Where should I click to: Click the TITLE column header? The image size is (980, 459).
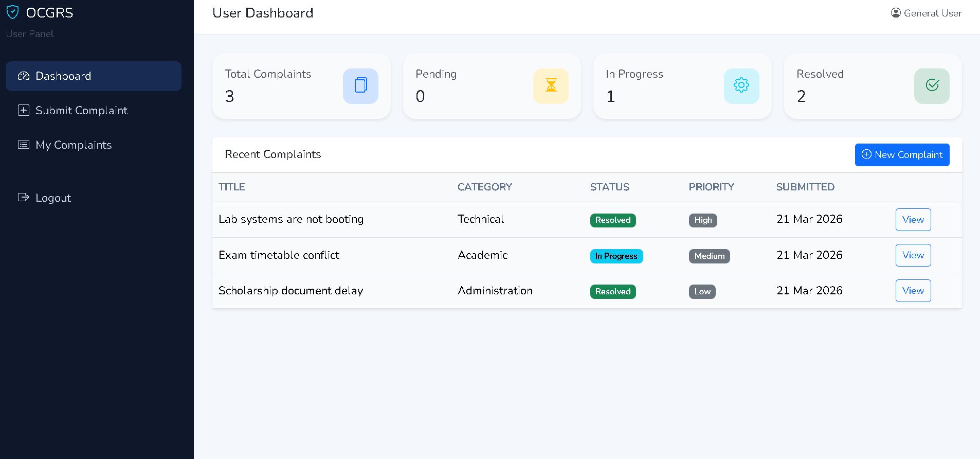coord(232,187)
